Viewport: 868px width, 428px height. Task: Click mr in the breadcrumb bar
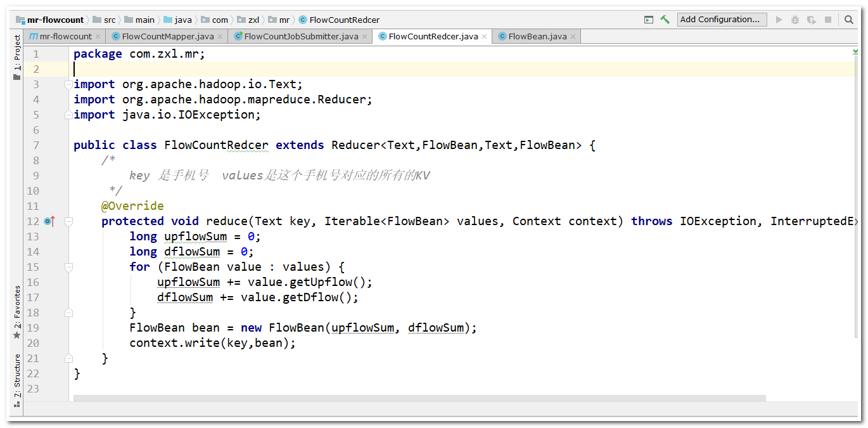click(279, 20)
